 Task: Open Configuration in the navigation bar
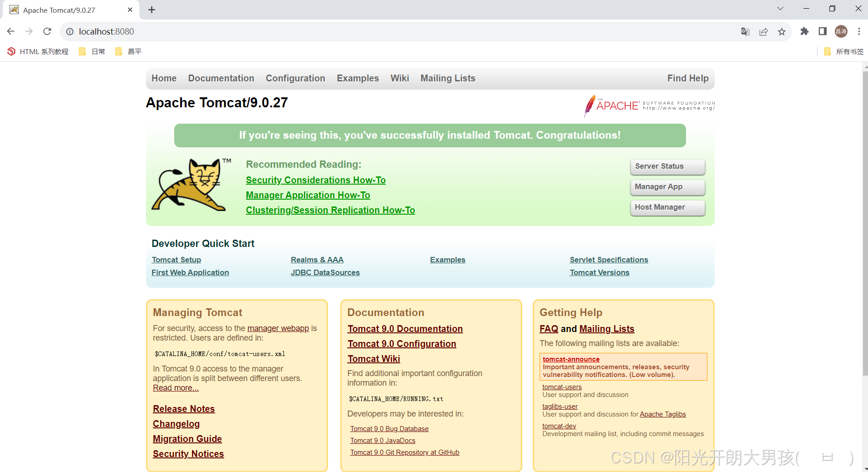pyautogui.click(x=295, y=78)
